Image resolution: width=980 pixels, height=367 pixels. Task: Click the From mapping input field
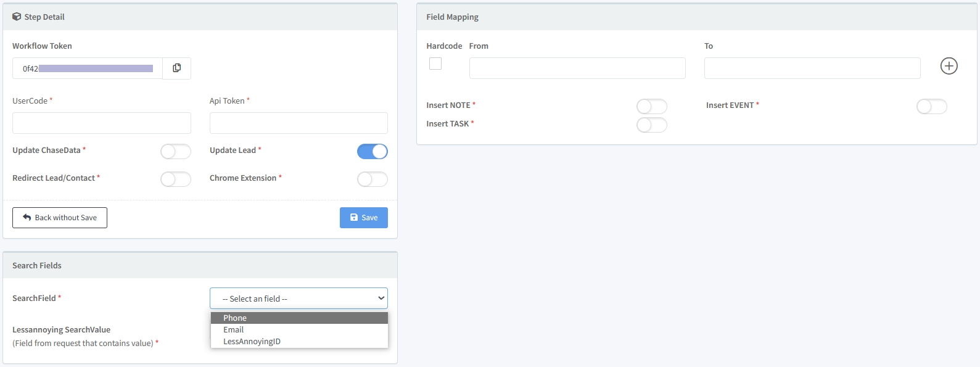577,68
